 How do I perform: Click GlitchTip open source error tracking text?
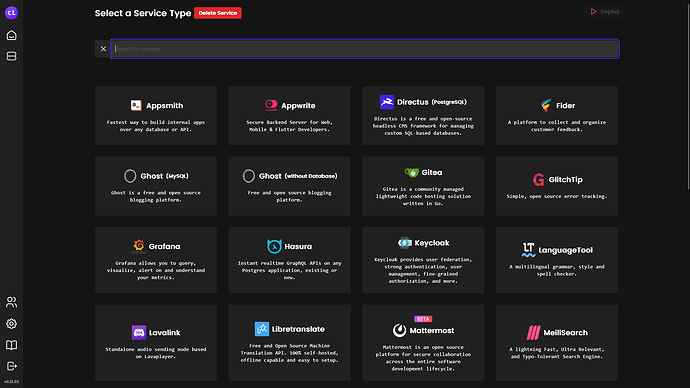[557, 196]
